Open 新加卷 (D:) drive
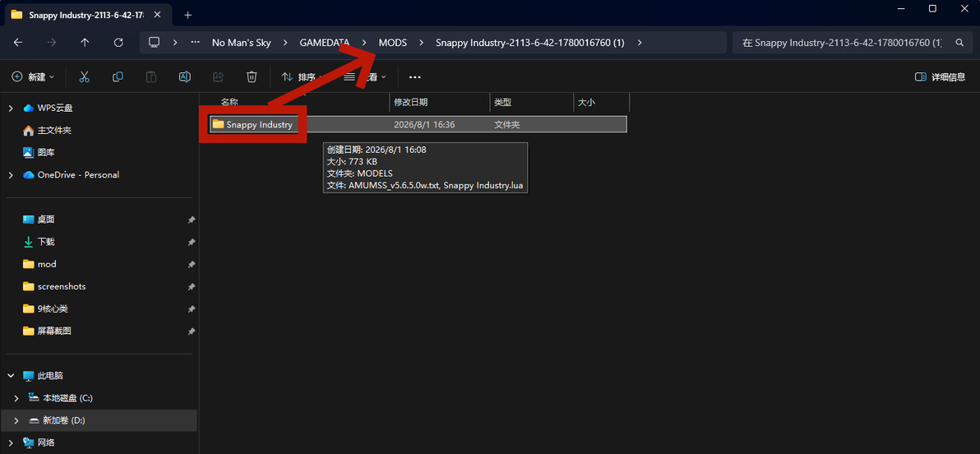The height and width of the screenshot is (454, 980). [x=57, y=421]
